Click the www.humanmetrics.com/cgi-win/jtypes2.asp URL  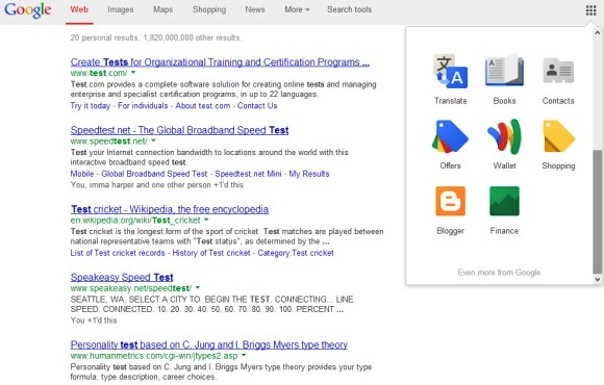tap(154, 355)
